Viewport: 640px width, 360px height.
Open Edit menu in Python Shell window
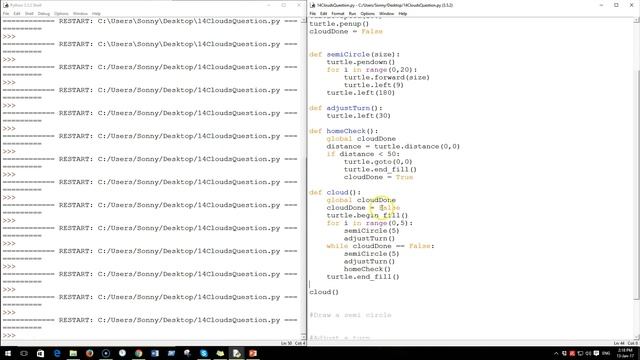pos(17,13)
